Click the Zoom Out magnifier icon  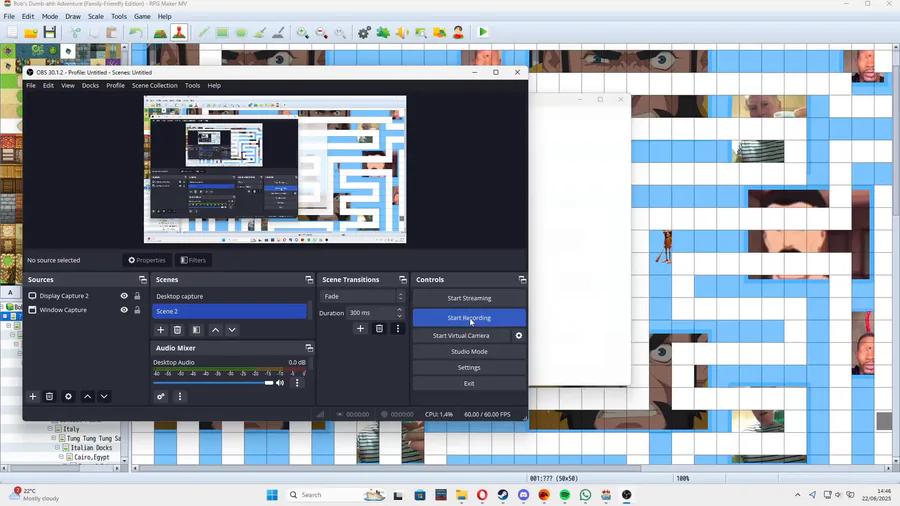(x=321, y=32)
